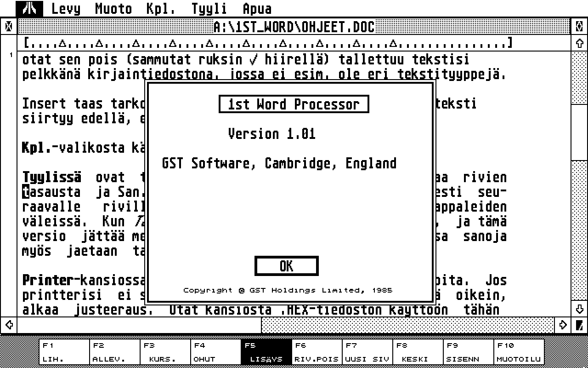
Task: Click the bold "Kpl." in document text
Action: 37,148
